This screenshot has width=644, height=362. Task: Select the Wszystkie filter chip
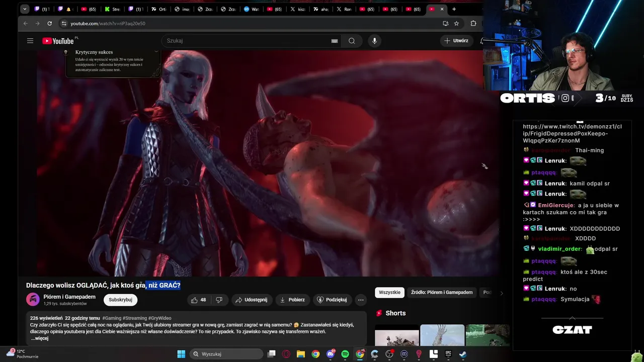point(389,292)
